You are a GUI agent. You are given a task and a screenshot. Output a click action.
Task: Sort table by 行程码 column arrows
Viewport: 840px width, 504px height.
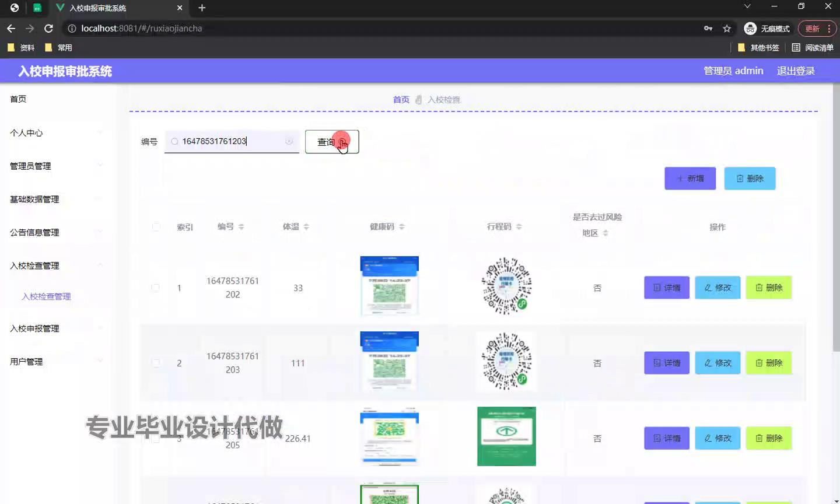pyautogui.click(x=519, y=227)
